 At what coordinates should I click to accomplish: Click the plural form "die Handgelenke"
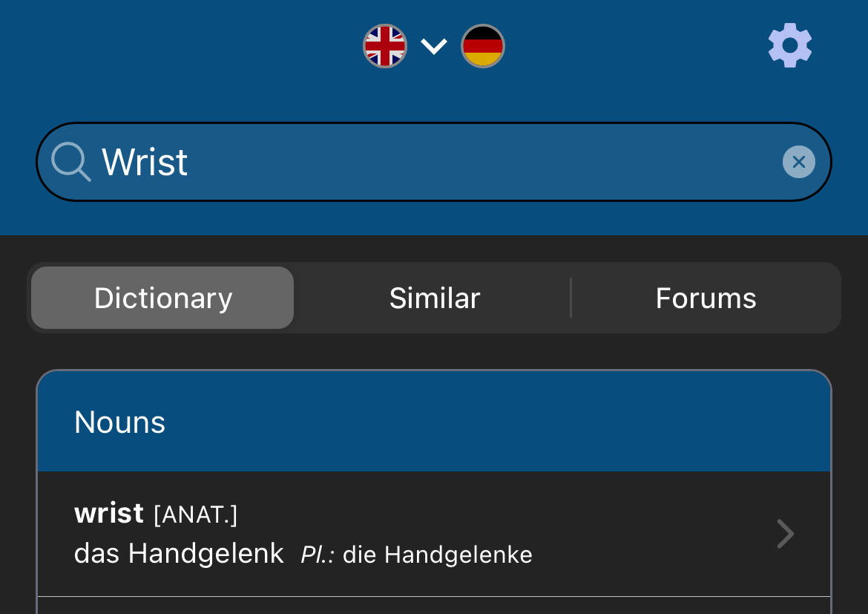click(x=438, y=555)
